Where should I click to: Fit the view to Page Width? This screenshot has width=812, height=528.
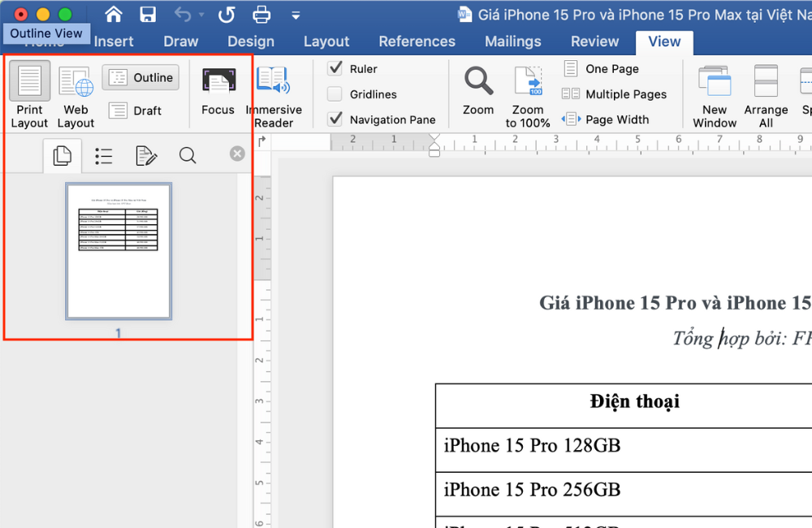point(606,119)
